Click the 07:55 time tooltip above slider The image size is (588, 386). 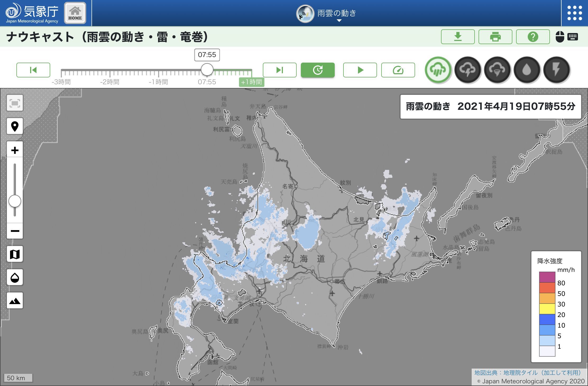(x=207, y=55)
